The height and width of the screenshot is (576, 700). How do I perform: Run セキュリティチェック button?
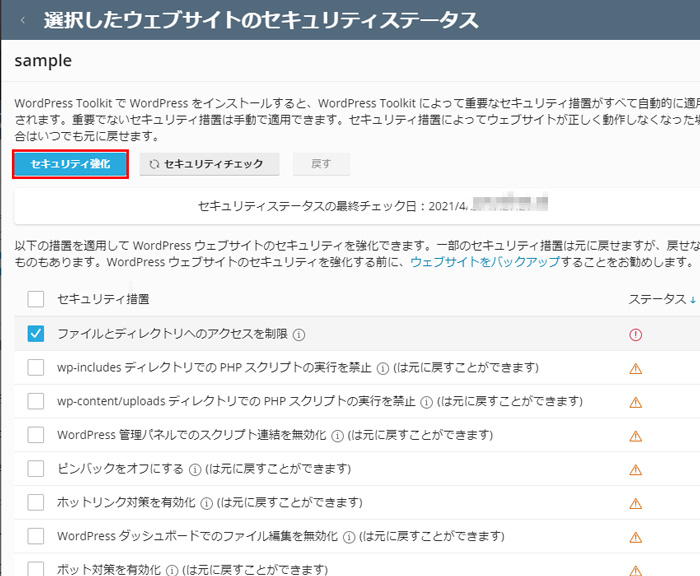point(206,164)
